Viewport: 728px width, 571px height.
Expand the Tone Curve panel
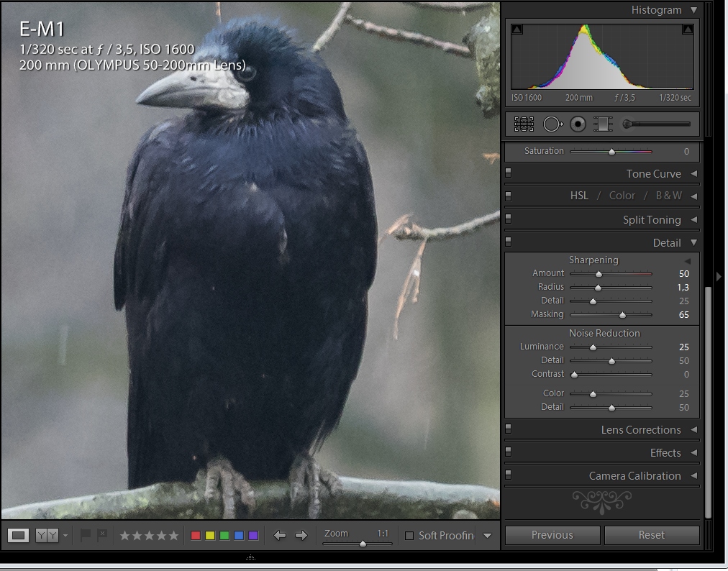point(693,173)
